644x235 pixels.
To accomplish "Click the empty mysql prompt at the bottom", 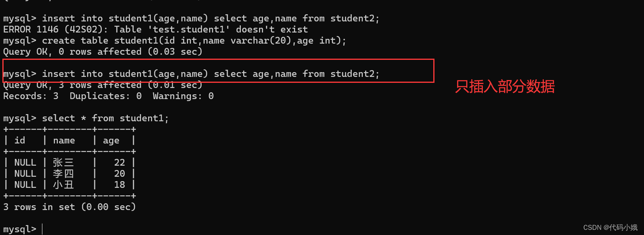I will tap(20, 229).
